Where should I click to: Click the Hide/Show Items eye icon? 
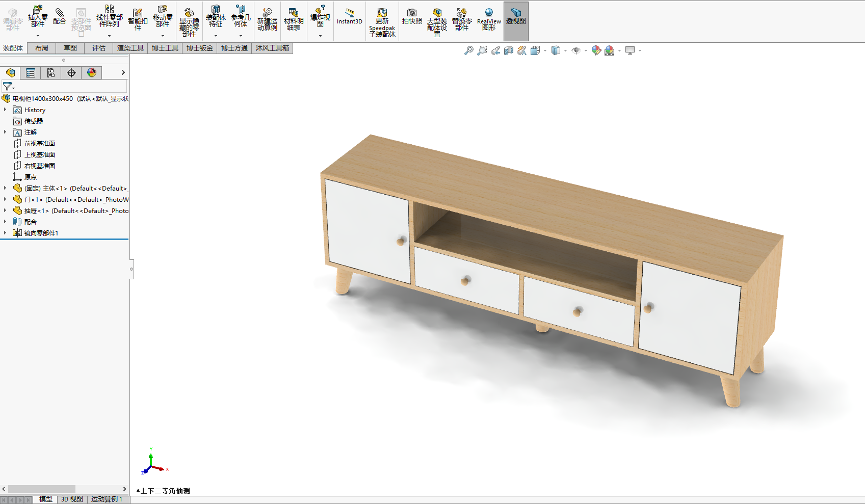pyautogui.click(x=576, y=50)
